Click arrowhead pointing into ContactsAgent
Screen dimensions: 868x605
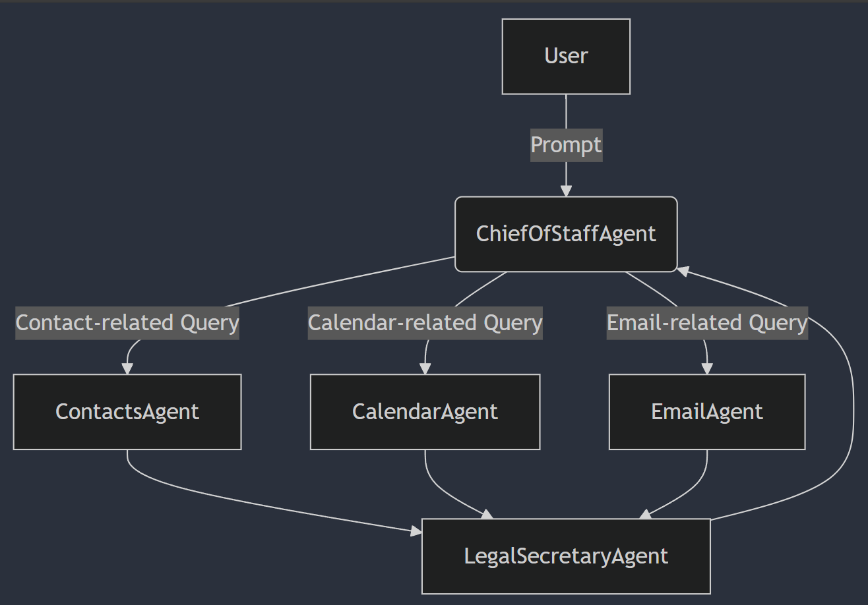tap(127, 368)
